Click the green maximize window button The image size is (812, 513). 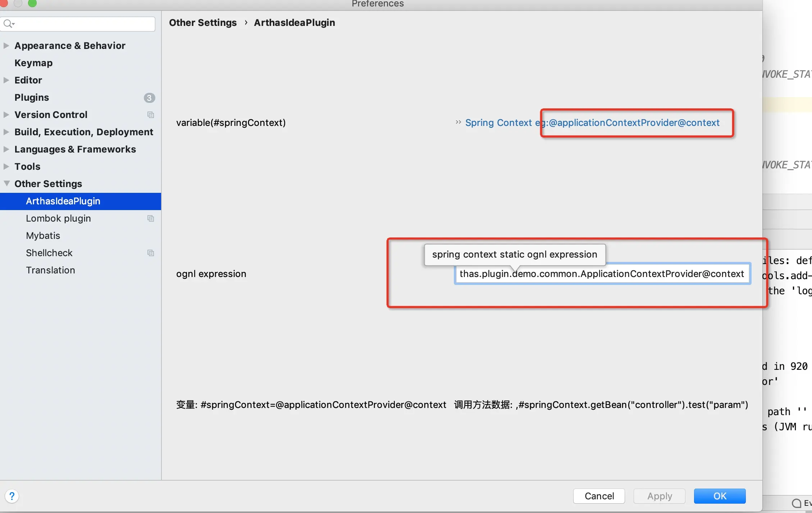pyautogui.click(x=32, y=3)
